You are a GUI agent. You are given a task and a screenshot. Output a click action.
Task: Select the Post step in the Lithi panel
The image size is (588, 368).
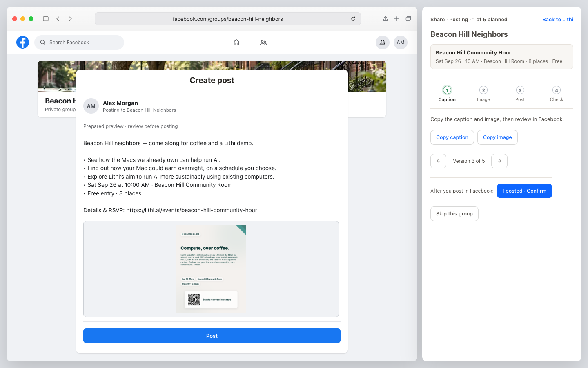pos(520,94)
